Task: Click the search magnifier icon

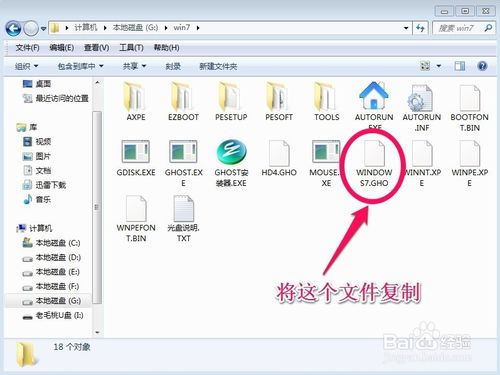Action: point(488,28)
